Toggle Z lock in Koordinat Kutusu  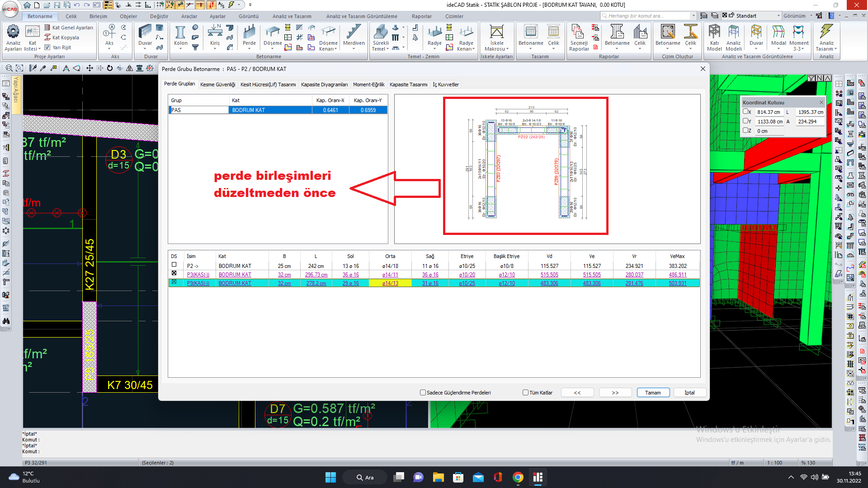[745, 130]
